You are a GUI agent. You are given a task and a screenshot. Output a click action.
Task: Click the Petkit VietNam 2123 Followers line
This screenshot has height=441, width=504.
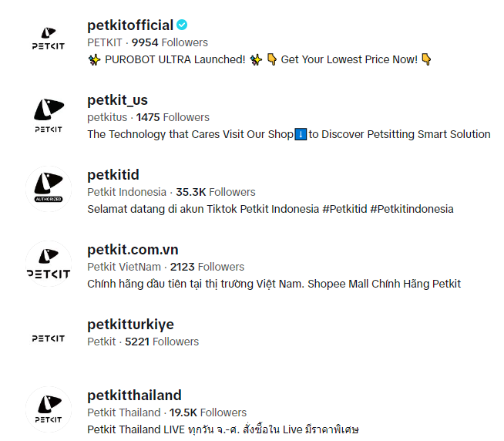tap(165, 267)
